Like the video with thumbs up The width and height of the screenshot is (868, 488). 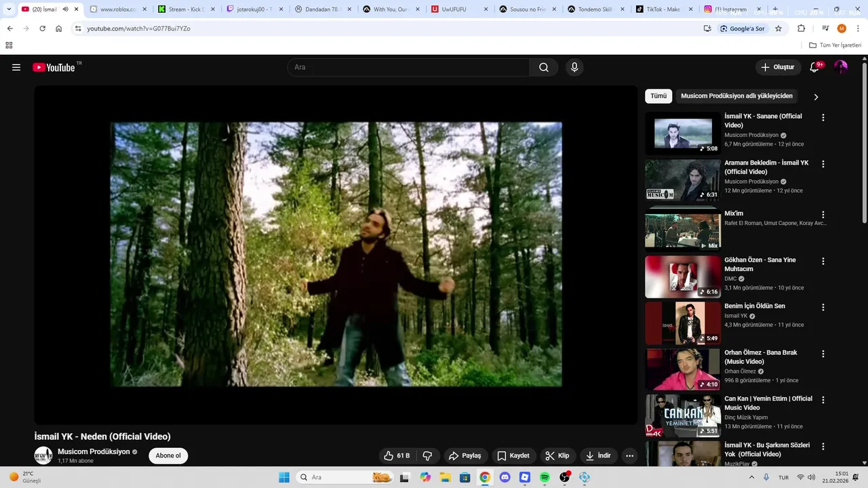tap(397, 455)
